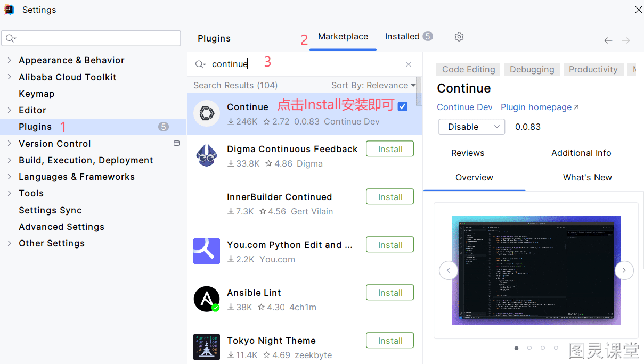Show previous screenshot in the carousel
The width and height of the screenshot is (644, 364).
click(449, 270)
